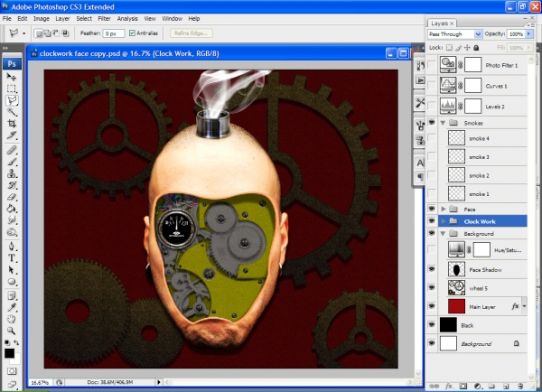The height and width of the screenshot is (392, 542).
Task: Click the Black layer thumbnail
Action: (x=448, y=325)
